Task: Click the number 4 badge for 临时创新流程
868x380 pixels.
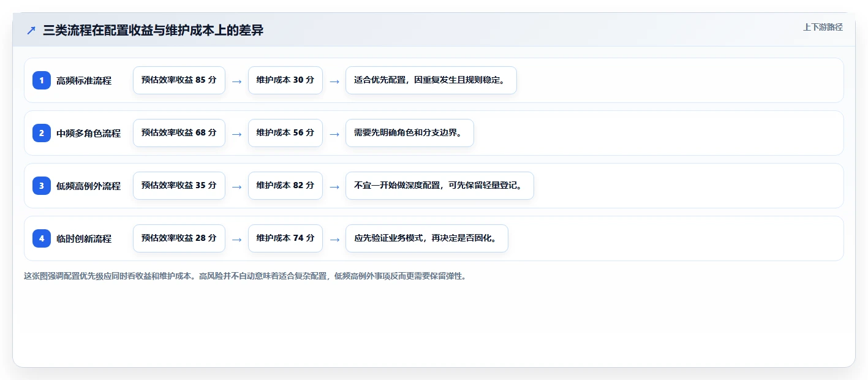Action: (42, 238)
